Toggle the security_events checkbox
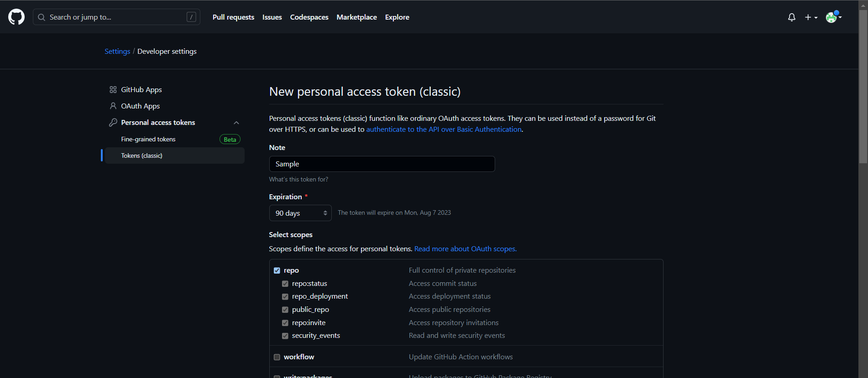 285,336
